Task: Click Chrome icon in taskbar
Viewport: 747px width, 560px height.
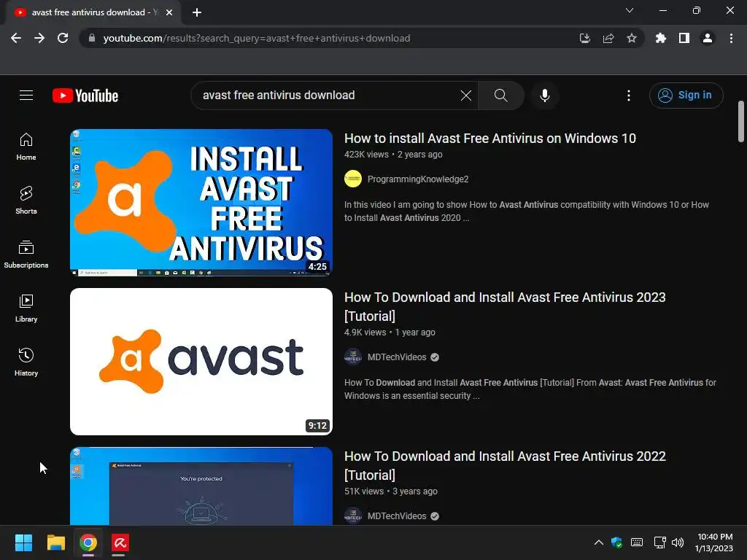Action: click(x=88, y=542)
